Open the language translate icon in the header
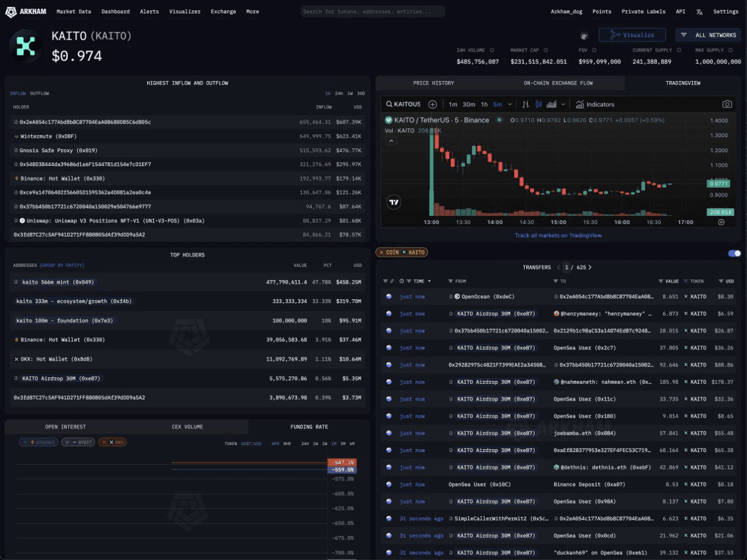 coord(699,12)
